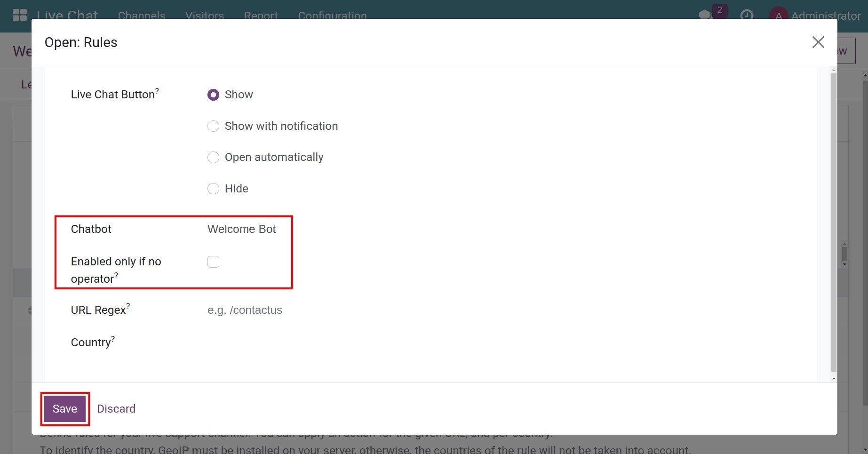Select Open automatically radio option
868x454 pixels.
pyautogui.click(x=213, y=157)
